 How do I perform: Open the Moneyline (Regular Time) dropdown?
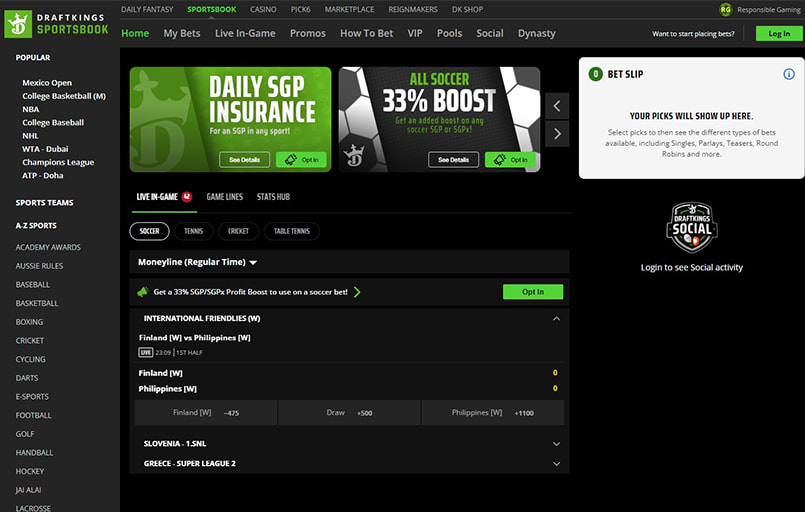click(x=197, y=262)
